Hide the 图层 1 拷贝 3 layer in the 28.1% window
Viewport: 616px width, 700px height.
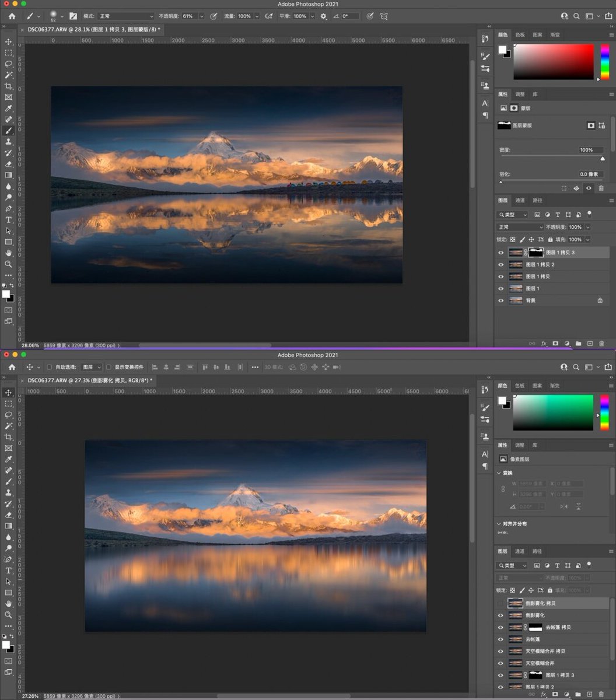click(501, 253)
